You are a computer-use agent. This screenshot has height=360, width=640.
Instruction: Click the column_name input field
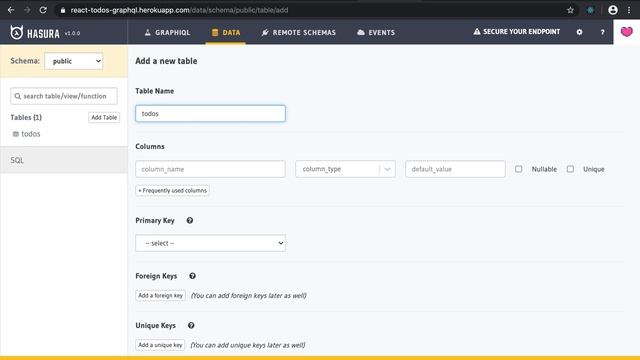point(210,169)
